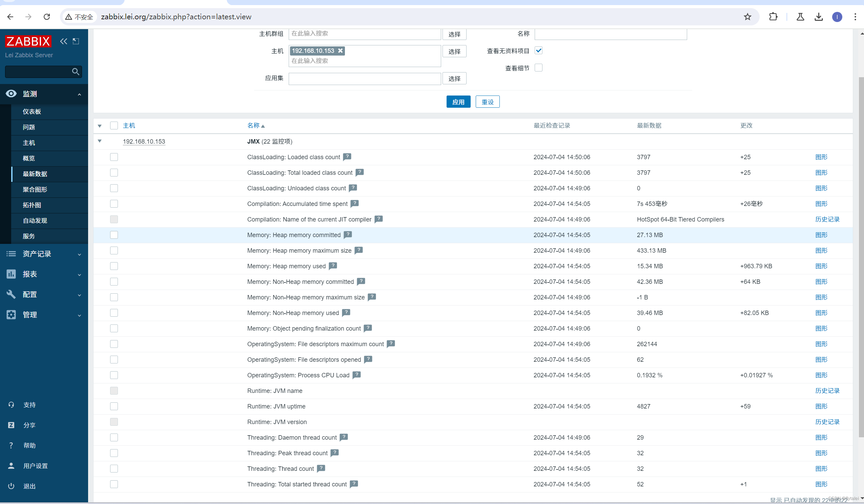This screenshot has width=864, height=504.
Task: Show help for Accumulated time spent item
Action: (354, 204)
